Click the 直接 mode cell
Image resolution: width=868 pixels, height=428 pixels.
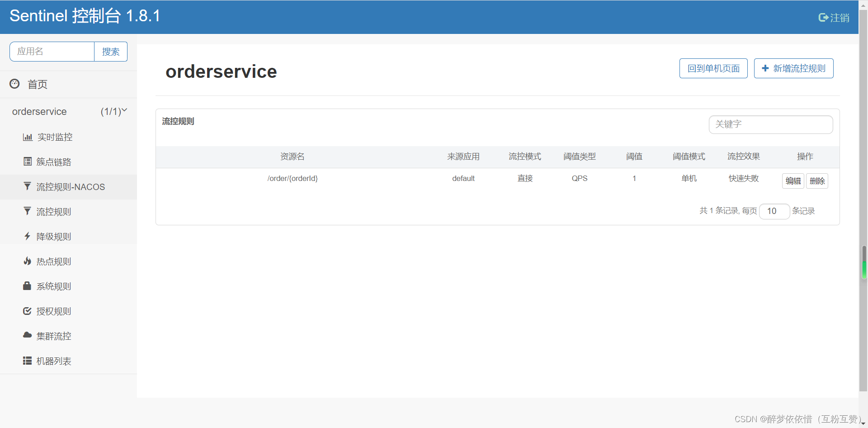[525, 178]
